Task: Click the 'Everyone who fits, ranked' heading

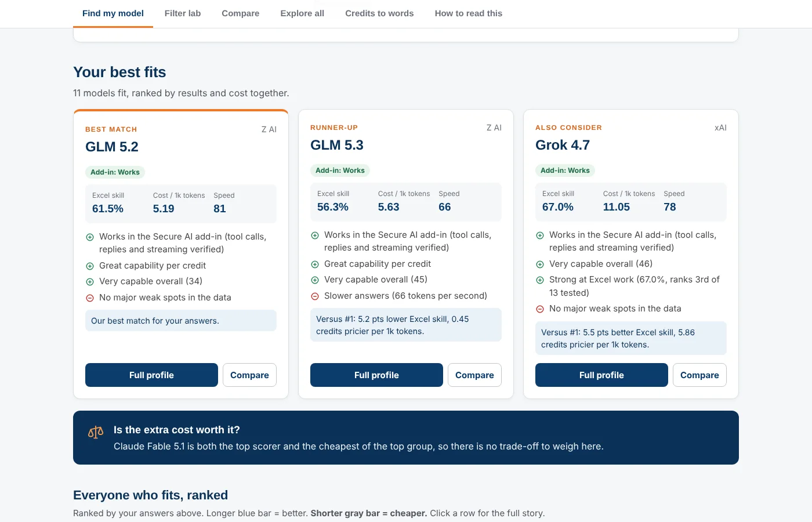Action: (151, 495)
